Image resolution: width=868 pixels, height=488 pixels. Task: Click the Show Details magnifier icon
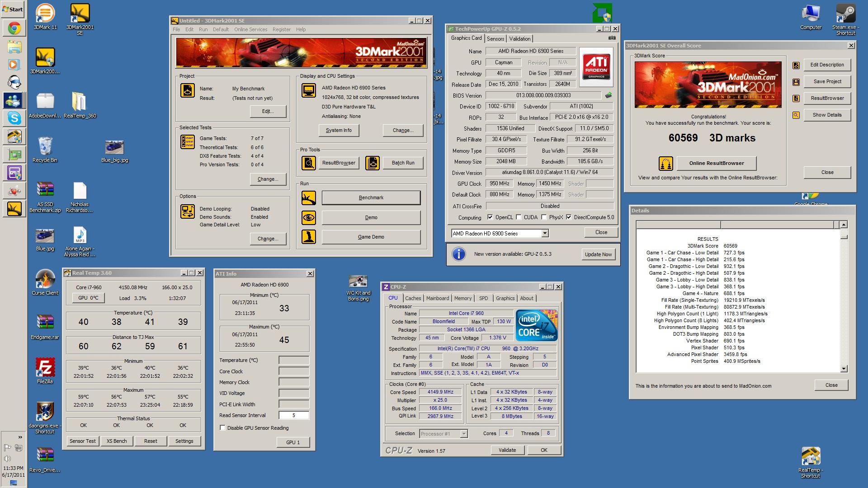(x=796, y=115)
